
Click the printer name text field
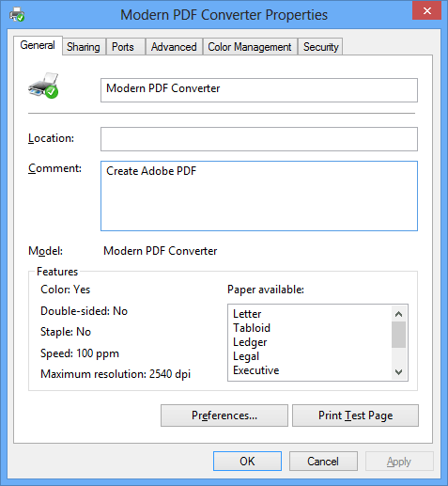click(259, 90)
